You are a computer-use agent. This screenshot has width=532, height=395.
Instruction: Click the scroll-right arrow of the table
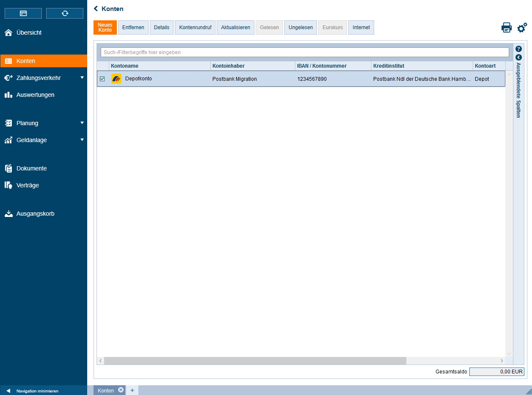(502, 361)
